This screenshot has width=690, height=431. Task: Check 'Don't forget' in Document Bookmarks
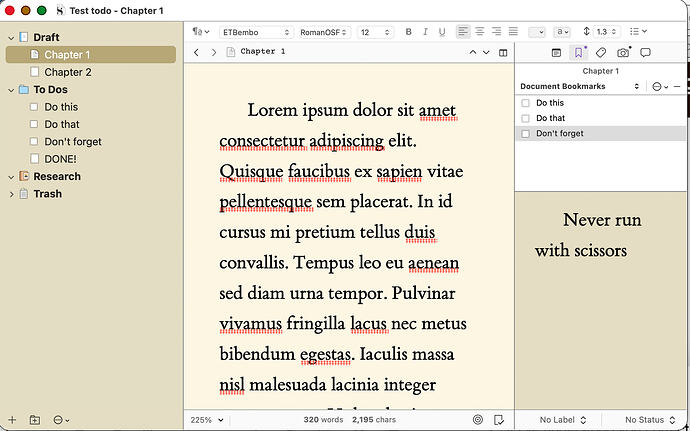(x=525, y=134)
